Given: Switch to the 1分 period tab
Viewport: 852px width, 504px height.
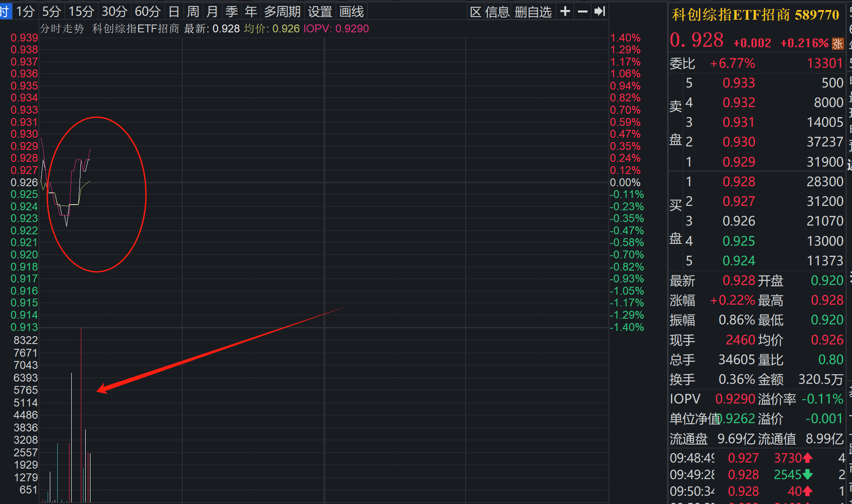Looking at the screenshot, I should pyautogui.click(x=25, y=11).
